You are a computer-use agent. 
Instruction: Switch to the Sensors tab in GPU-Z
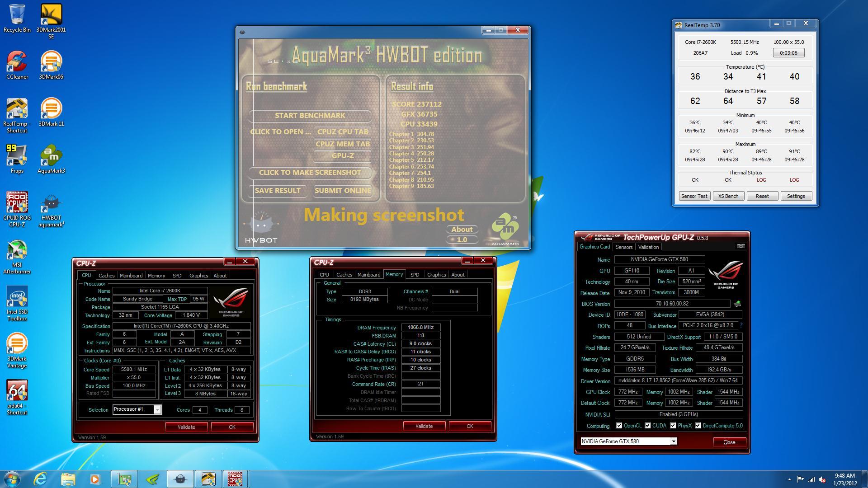click(624, 247)
